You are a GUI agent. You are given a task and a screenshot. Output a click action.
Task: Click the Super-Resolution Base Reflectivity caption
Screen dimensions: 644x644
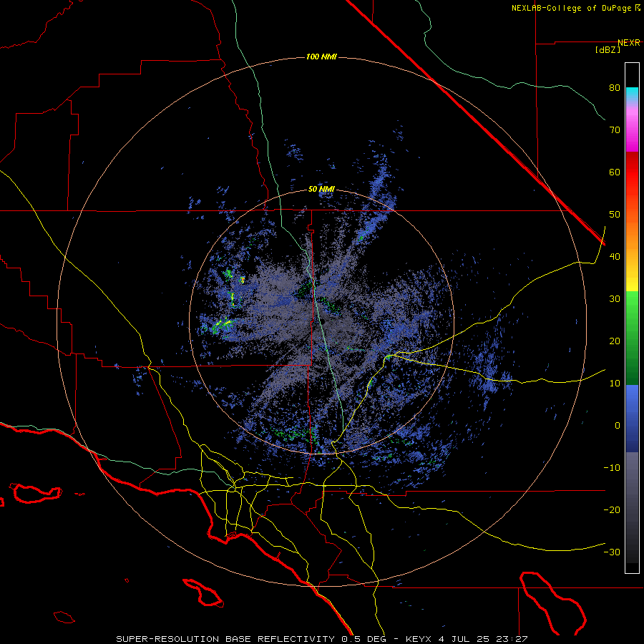pos(225,639)
